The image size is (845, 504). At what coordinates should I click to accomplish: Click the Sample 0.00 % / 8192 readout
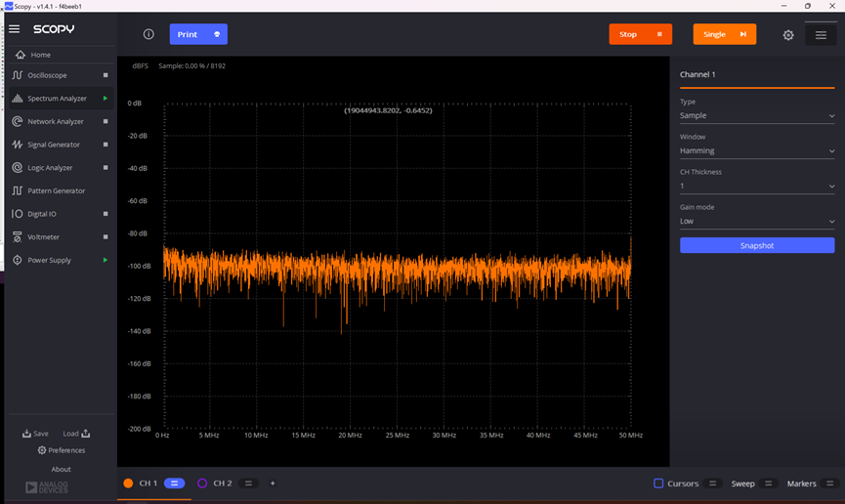pos(191,65)
